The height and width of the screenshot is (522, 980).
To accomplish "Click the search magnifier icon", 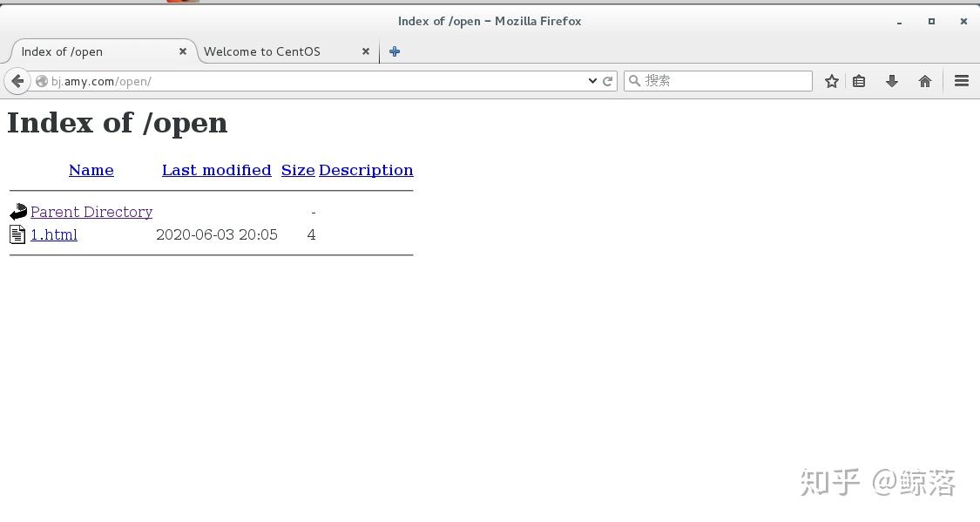I will [x=634, y=81].
